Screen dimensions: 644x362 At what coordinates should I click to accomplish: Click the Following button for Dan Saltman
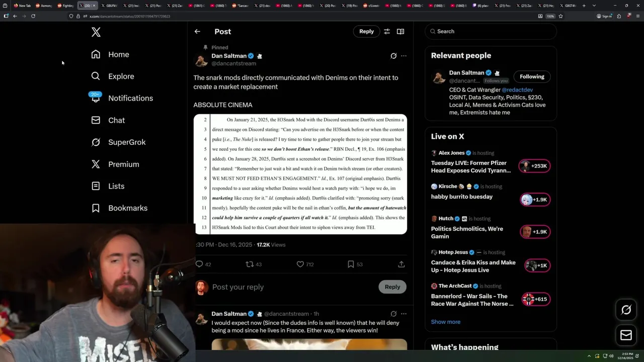(532, 76)
